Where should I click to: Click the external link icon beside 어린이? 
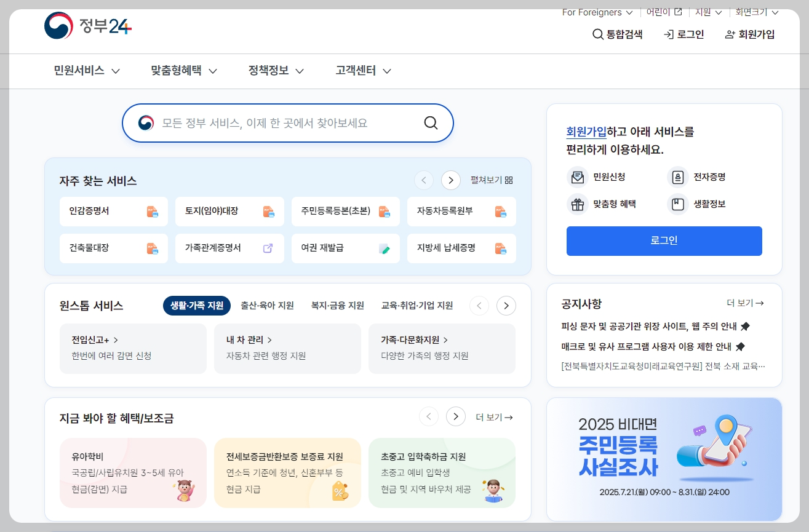click(679, 11)
